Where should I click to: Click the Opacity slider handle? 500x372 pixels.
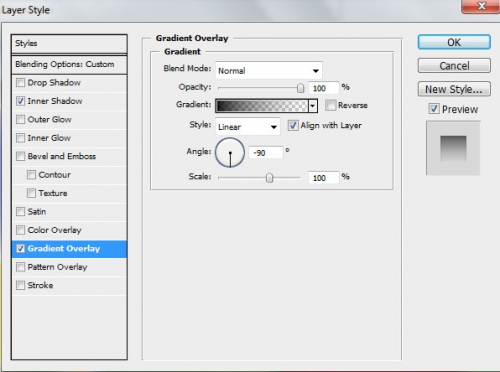point(300,88)
